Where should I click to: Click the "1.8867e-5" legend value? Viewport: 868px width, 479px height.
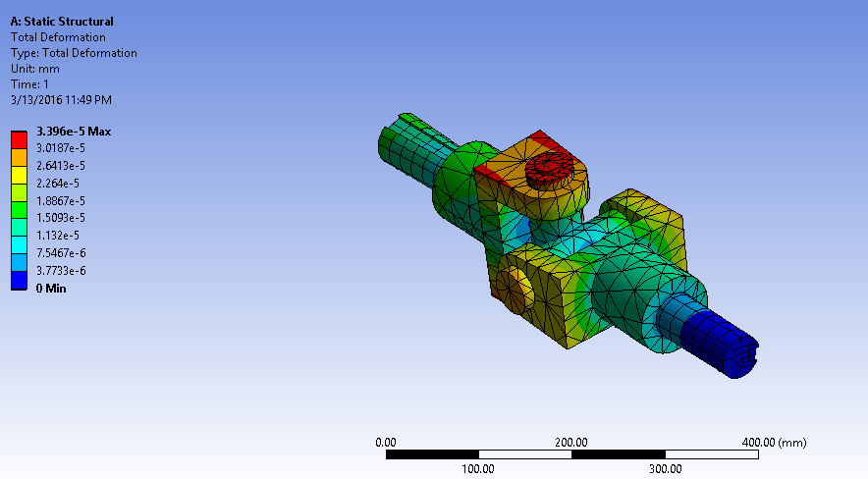pyautogui.click(x=61, y=201)
